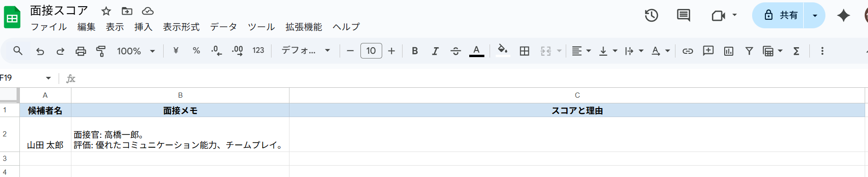
Task: Open the comments history icon
Action: [684, 16]
